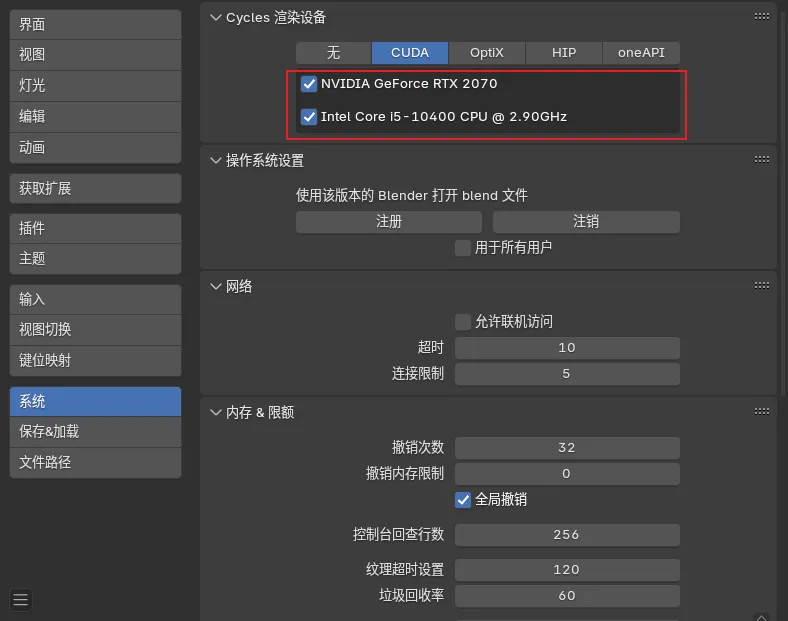Viewport: 788px width, 621px height.
Task: Enable 允许联机访问 checkbox
Action: pyautogui.click(x=463, y=322)
